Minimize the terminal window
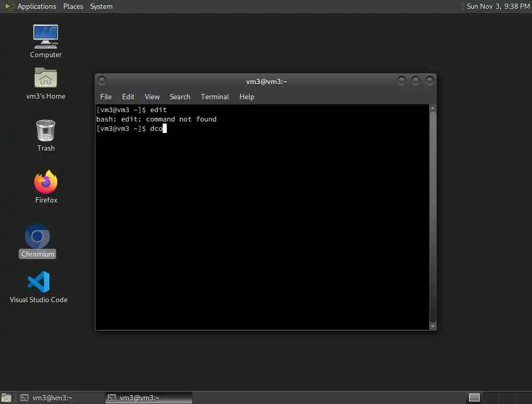This screenshot has width=532, height=404. 402,80
